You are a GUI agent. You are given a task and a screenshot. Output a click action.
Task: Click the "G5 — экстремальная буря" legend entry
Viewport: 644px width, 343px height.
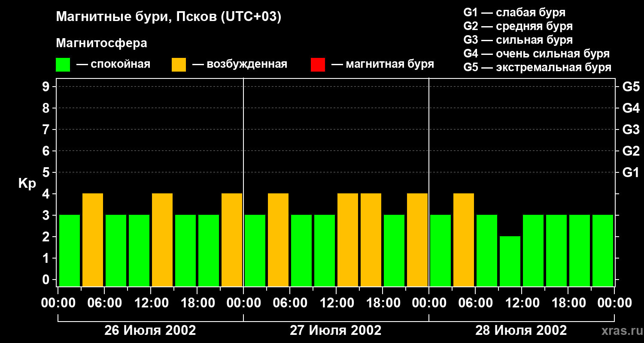(x=537, y=67)
